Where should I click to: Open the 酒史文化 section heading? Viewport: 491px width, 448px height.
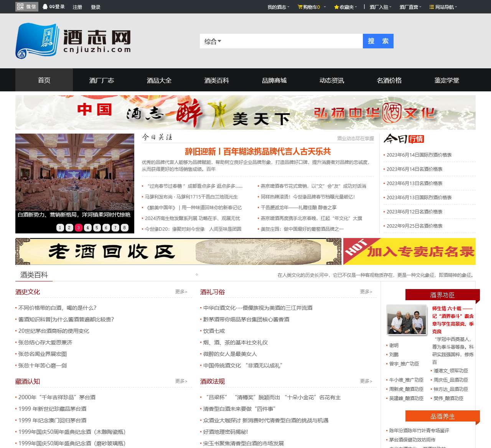[28, 292]
